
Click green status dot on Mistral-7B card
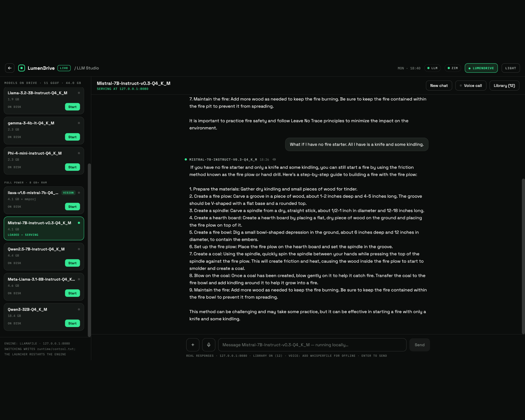pyautogui.click(x=79, y=223)
